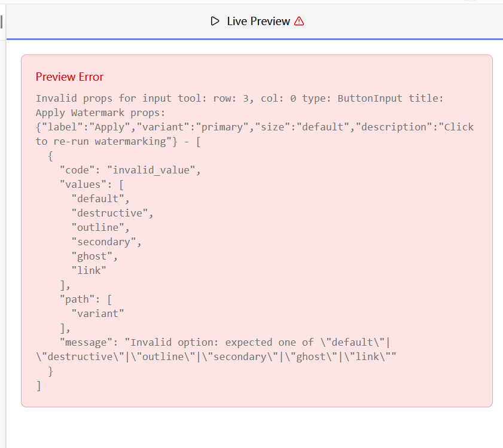503x448 pixels.
Task: Click "outline" in the values list
Action: 100,227
